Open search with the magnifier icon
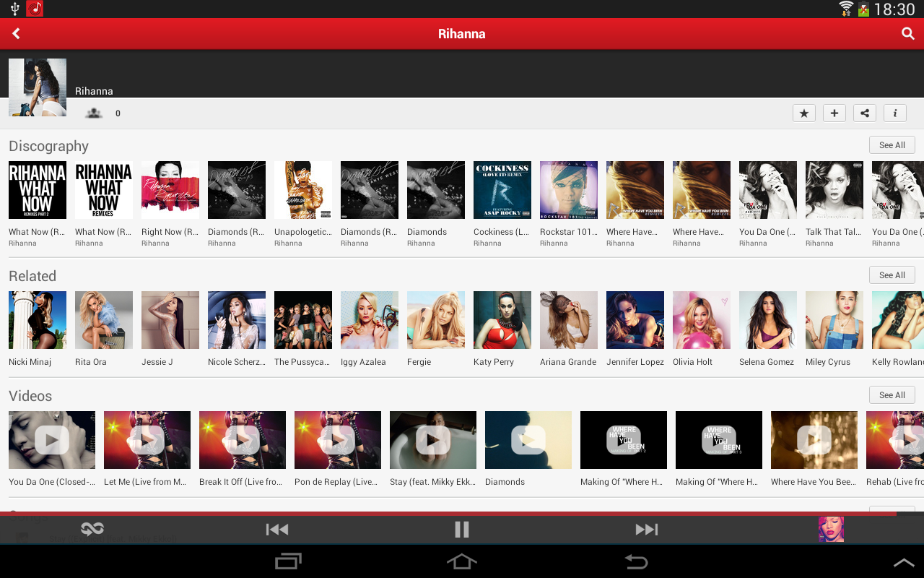 coord(907,34)
